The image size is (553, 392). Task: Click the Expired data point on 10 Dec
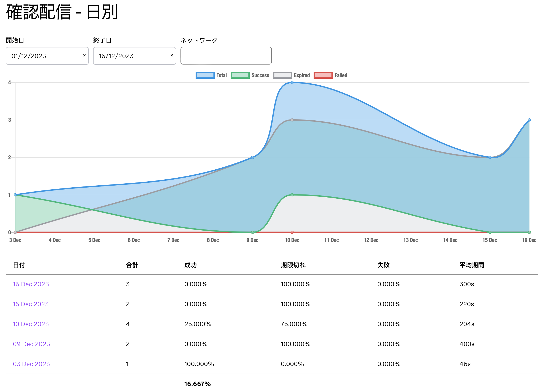pos(292,120)
